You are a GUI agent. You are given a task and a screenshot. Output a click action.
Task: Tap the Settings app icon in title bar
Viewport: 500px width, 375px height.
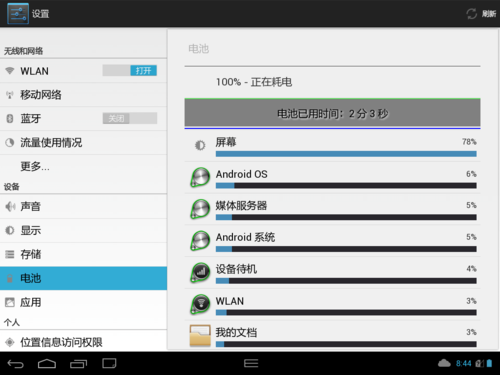[x=18, y=14]
